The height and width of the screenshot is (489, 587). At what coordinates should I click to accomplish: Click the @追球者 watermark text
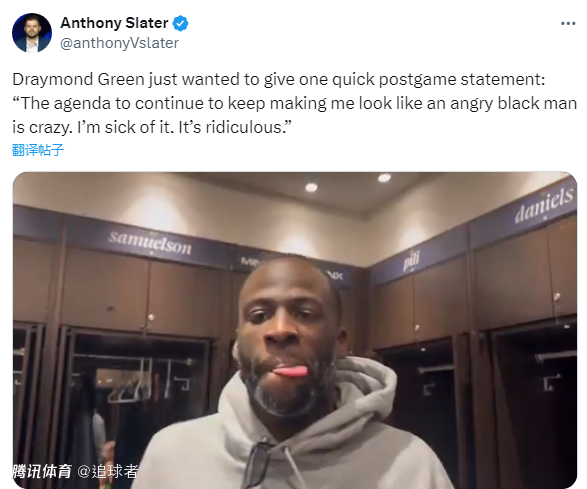108,471
